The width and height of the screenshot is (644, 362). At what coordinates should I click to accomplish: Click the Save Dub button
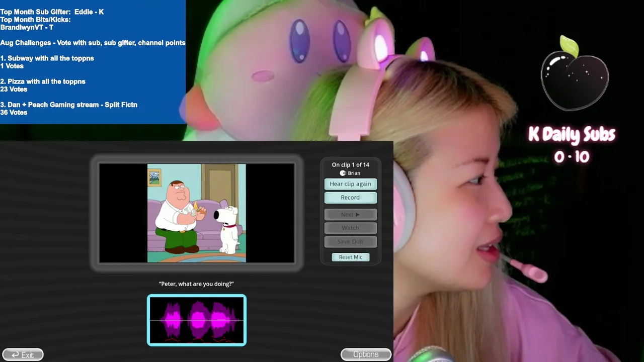point(350,242)
